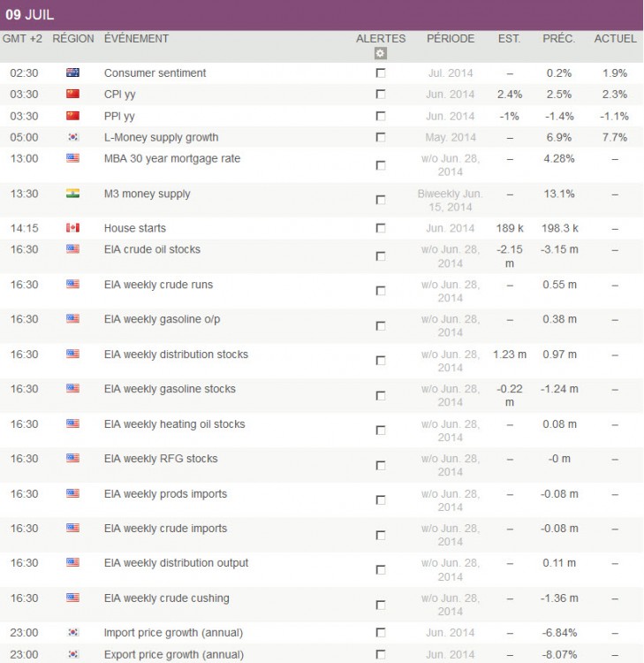Select the Biweekly Jun. 15, 2014 period
The width and height of the screenshot is (644, 663).
450,201
